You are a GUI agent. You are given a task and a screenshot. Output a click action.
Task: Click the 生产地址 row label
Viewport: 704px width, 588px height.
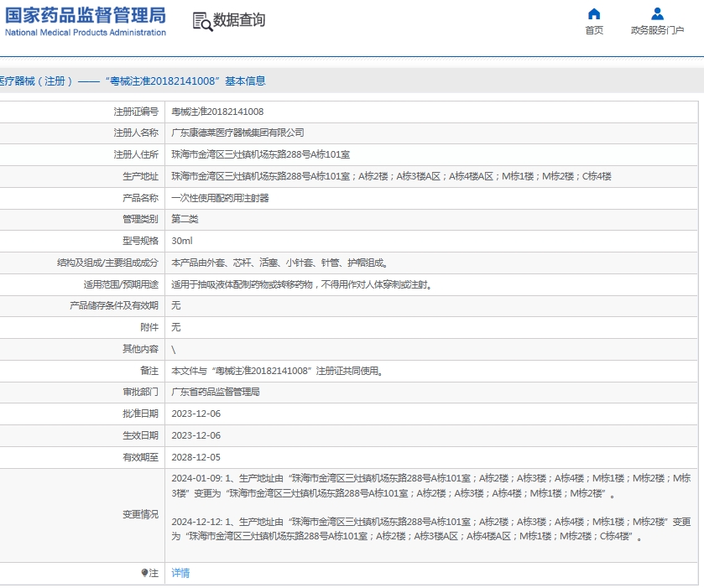140,176
